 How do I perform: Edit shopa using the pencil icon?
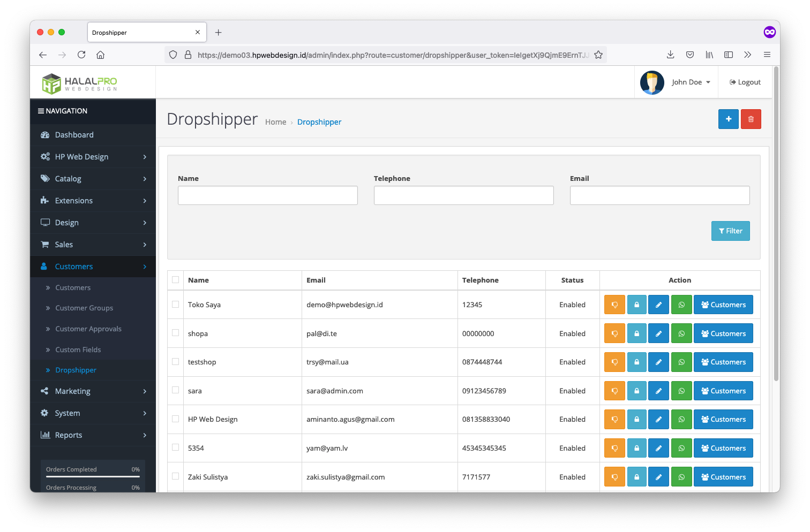[658, 333]
